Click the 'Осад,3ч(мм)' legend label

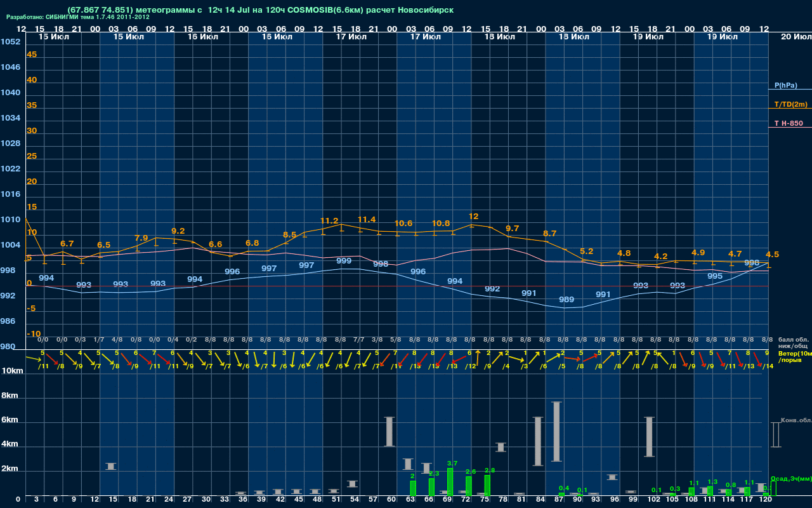point(791,478)
